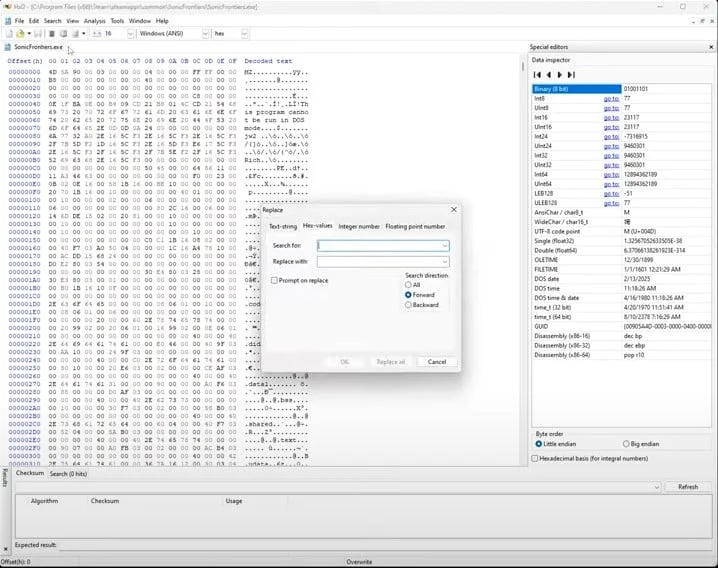Tick Hexadecimal basis for integral numbers

coord(536,458)
